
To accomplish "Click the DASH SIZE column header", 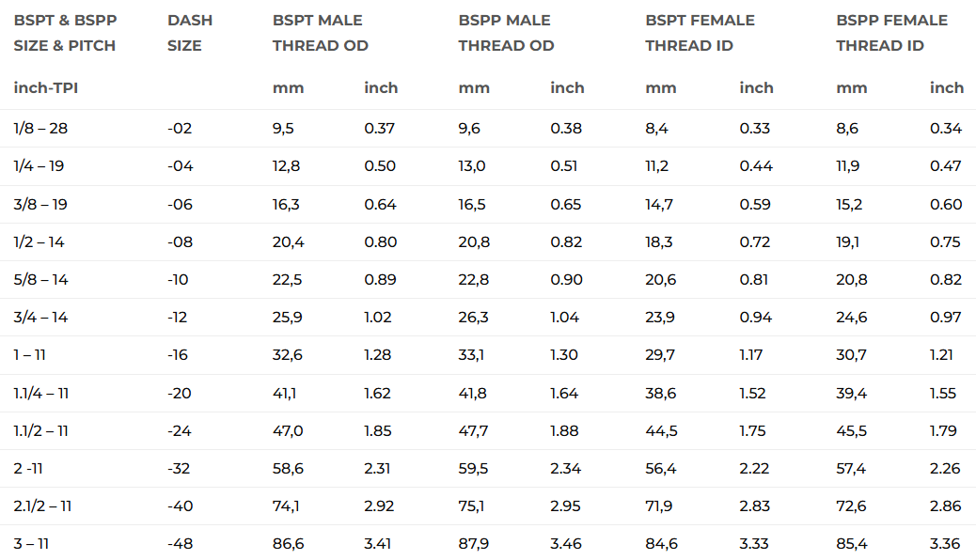I will click(190, 33).
